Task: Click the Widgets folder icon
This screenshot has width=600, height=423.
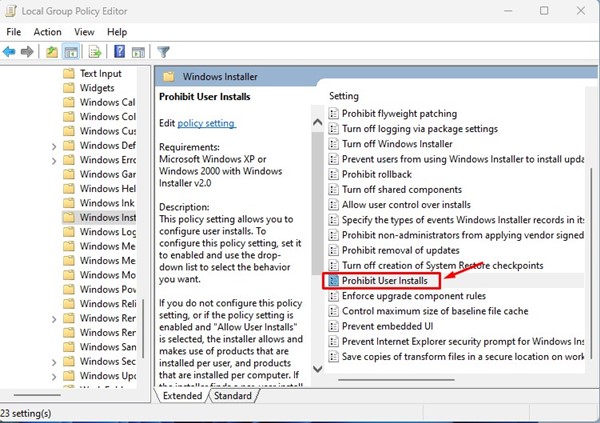Action: (x=68, y=88)
